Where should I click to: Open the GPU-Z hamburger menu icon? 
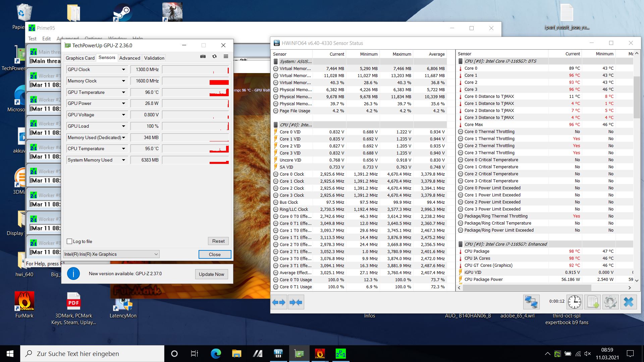tap(226, 56)
